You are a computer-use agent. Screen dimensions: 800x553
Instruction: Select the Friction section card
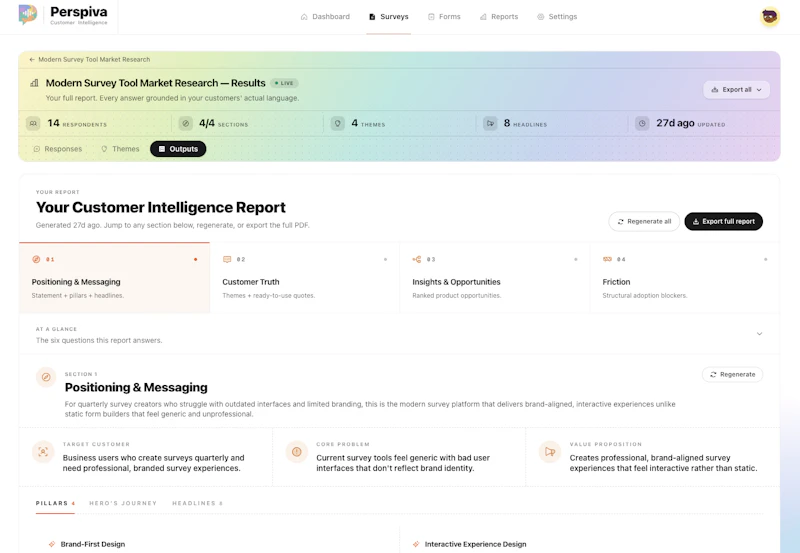click(685, 278)
